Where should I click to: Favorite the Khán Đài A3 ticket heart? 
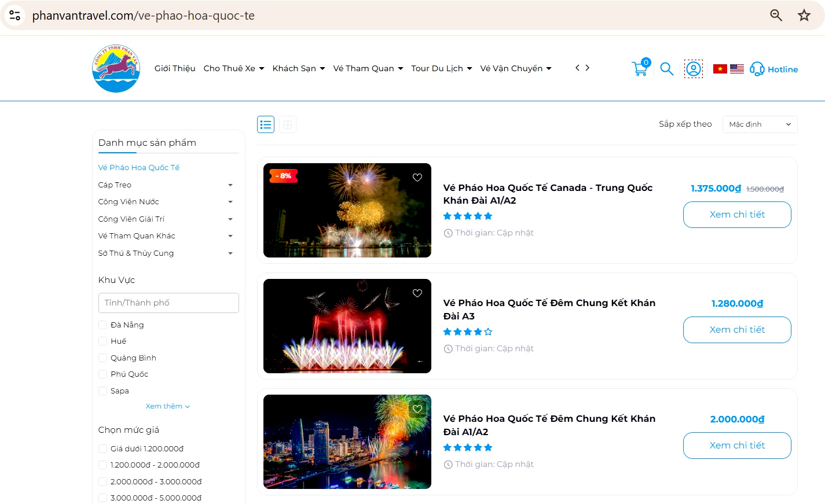coord(417,293)
